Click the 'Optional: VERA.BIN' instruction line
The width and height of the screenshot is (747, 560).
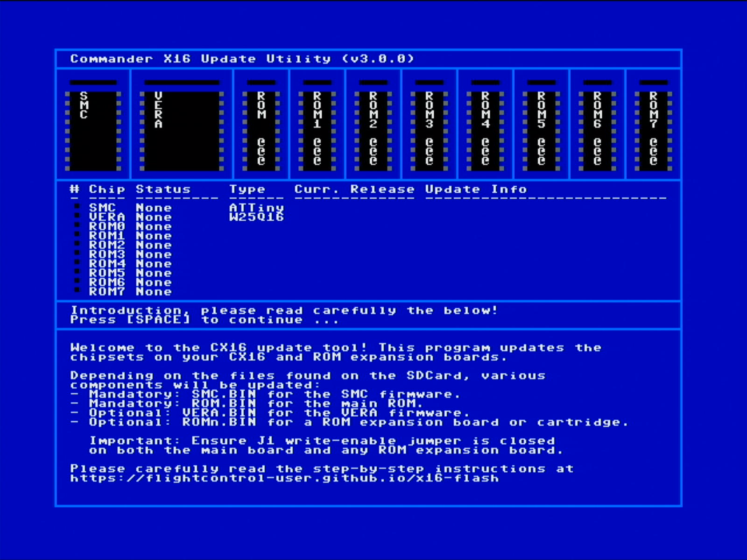pyautogui.click(x=270, y=413)
